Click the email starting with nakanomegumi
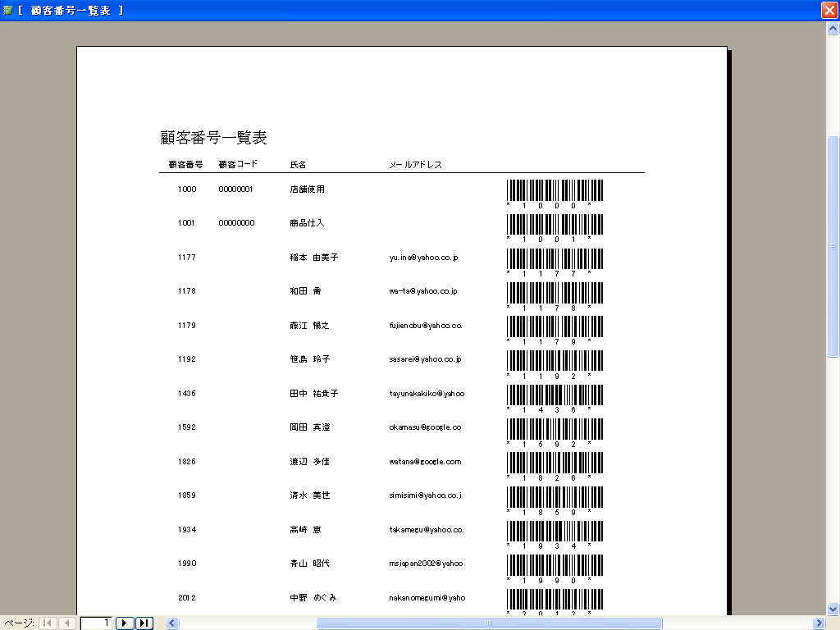 pos(427,598)
